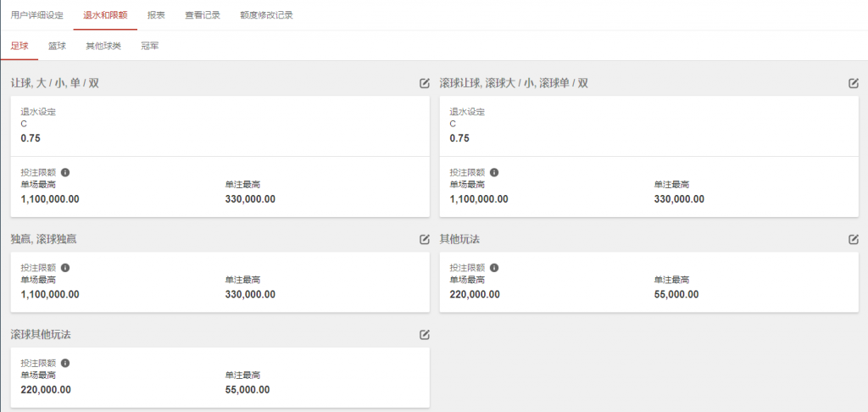Open the 额度修改记录 tab

coord(266,15)
